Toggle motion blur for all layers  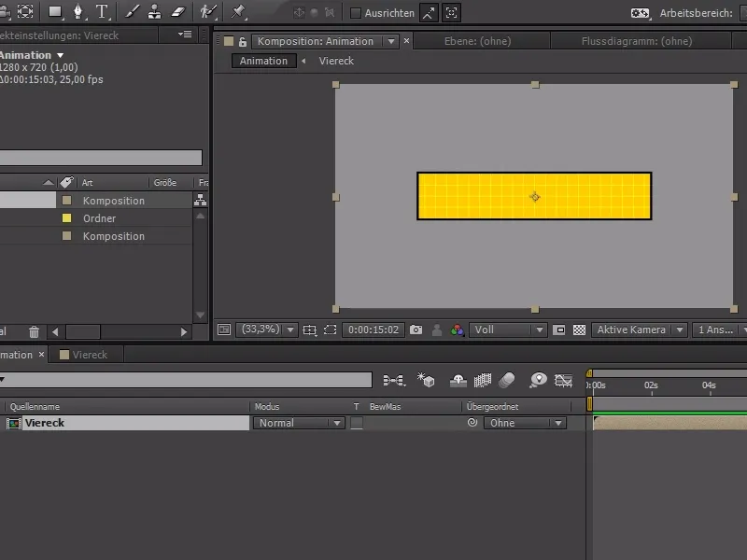click(506, 380)
